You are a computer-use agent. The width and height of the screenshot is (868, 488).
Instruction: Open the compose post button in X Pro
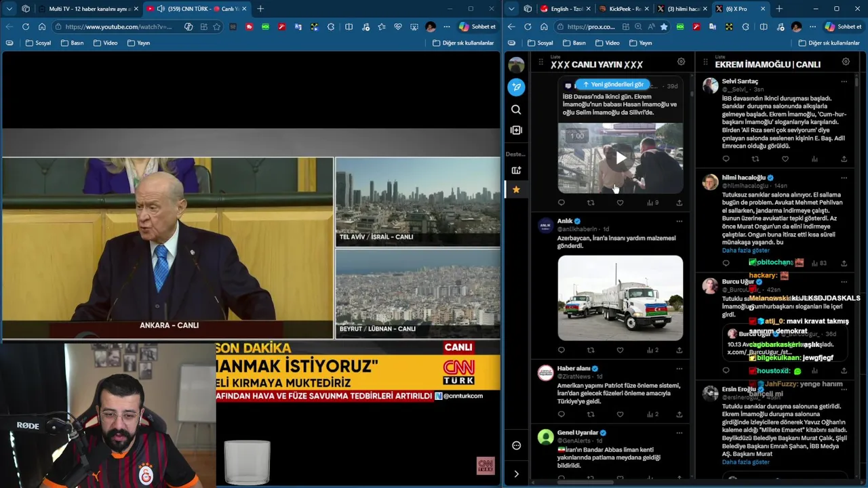click(516, 87)
